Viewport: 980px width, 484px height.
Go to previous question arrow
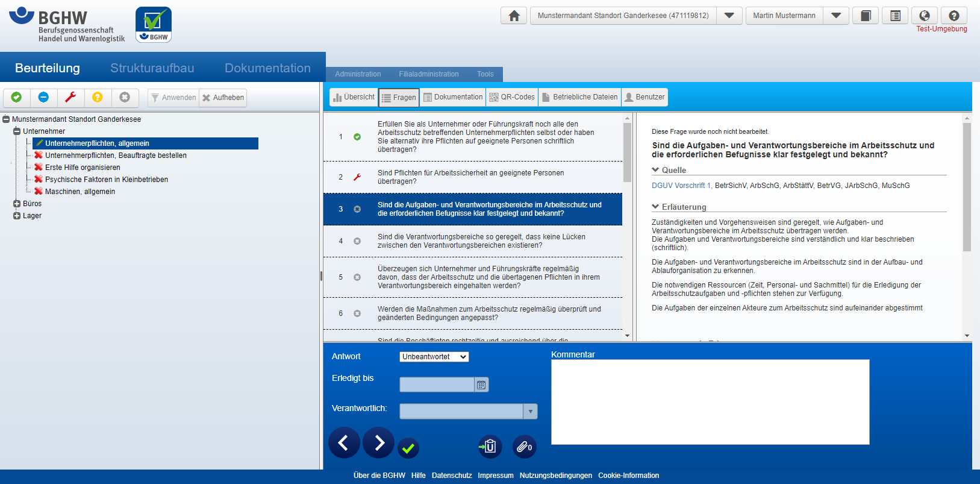click(344, 443)
